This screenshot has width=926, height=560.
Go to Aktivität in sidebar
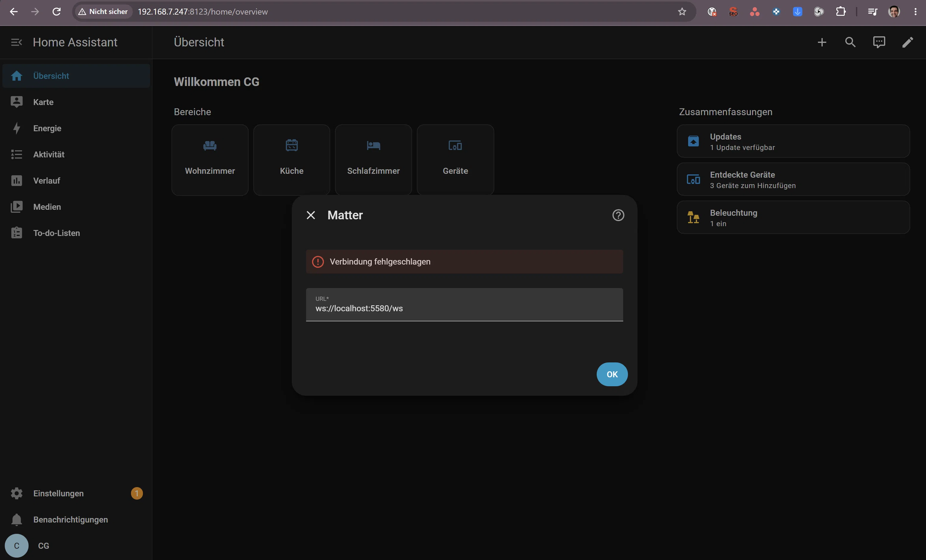(76, 154)
